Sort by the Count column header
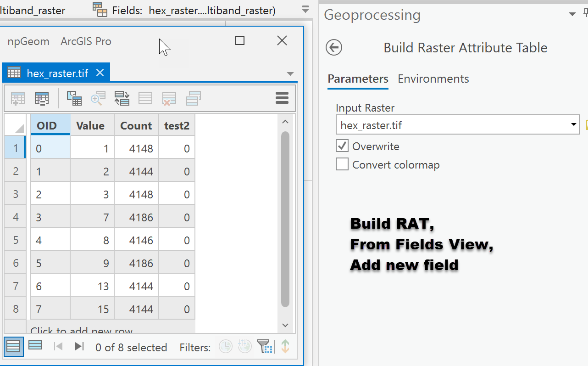 coord(136,126)
